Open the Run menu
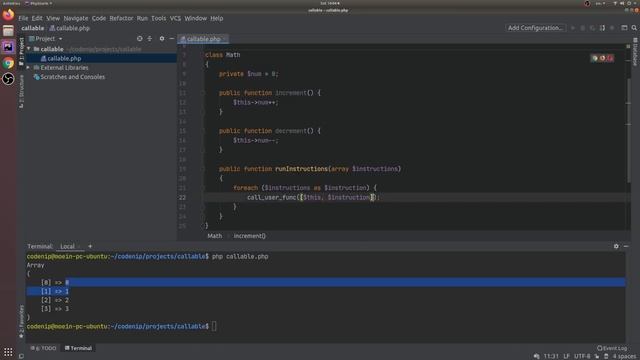The height and width of the screenshot is (360, 640). click(142, 18)
